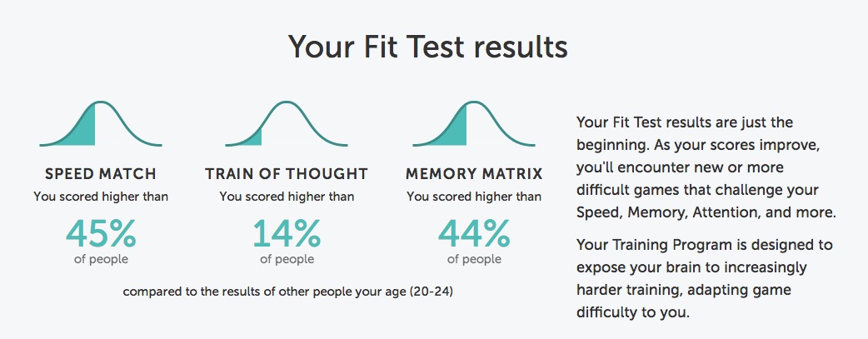Click "of people" below the 44% score
Screen dimensions: 868x339
point(474,259)
